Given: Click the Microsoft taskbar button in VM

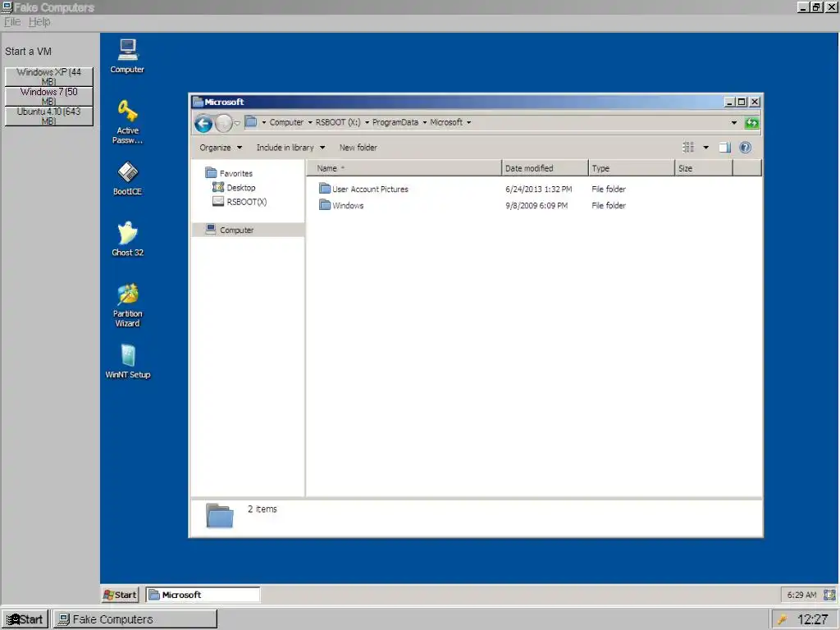Looking at the screenshot, I should [203, 595].
